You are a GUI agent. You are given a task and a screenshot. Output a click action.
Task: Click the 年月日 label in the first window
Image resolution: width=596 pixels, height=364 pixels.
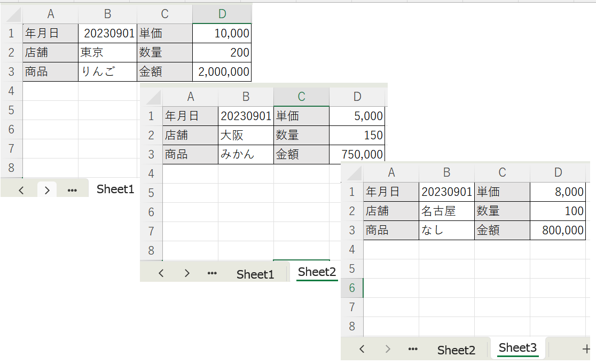(51, 34)
